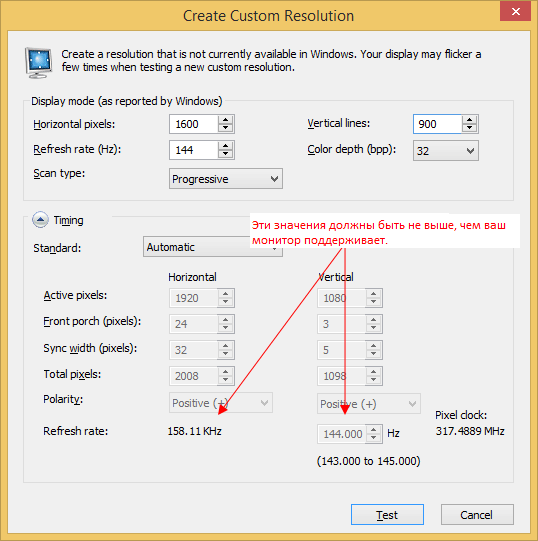Screen dimensions: 538x541
Task: Collapse the Timing section arrow
Action: click(x=40, y=220)
